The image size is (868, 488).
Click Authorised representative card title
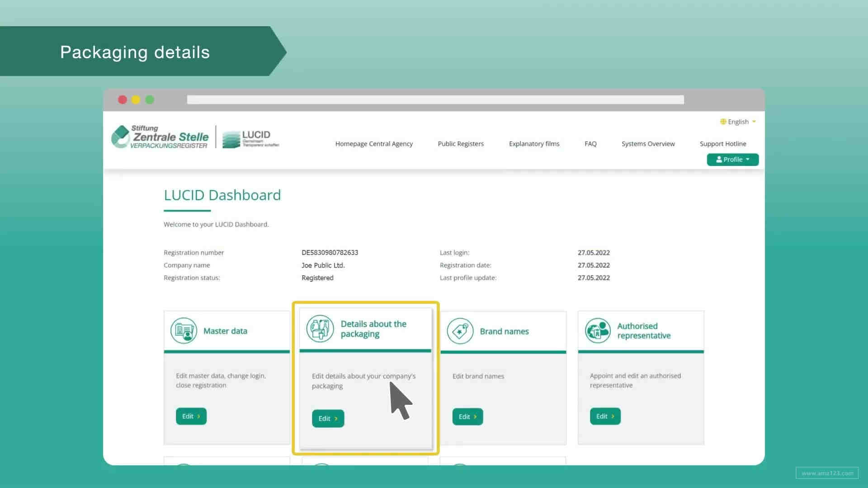point(644,331)
